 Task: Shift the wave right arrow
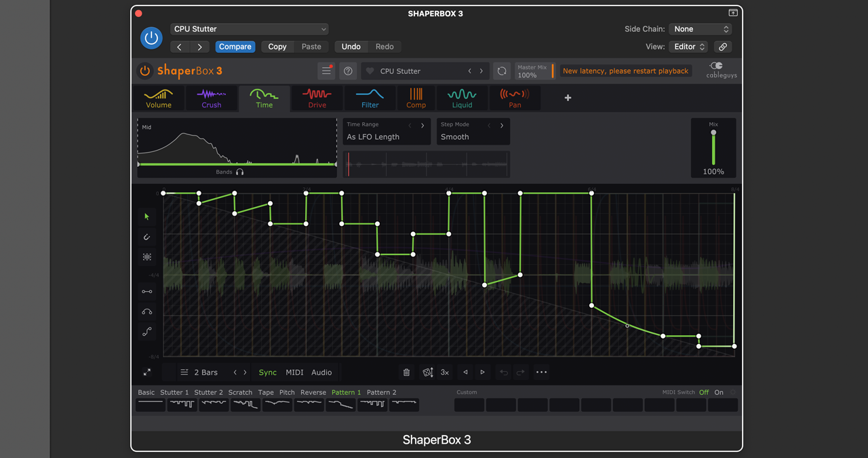click(482, 373)
